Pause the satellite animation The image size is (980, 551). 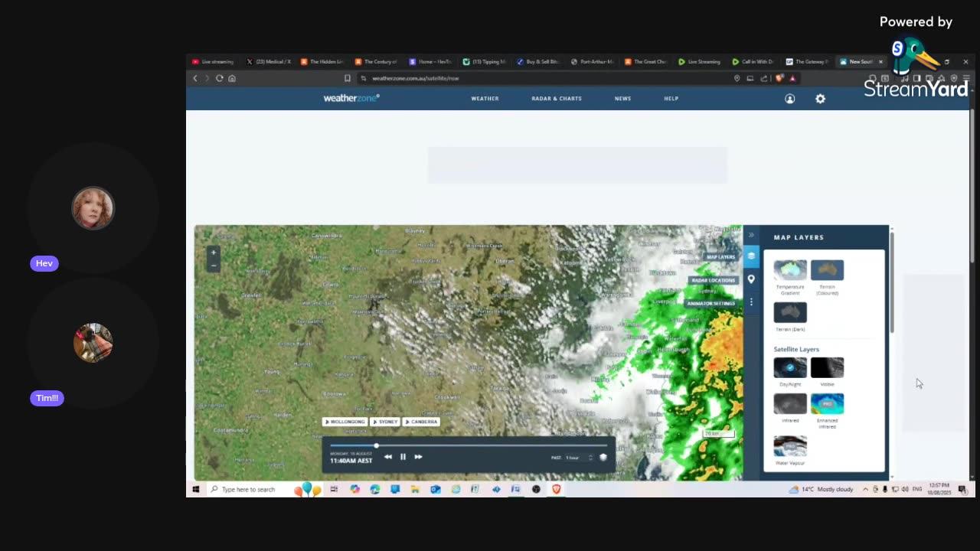403,457
